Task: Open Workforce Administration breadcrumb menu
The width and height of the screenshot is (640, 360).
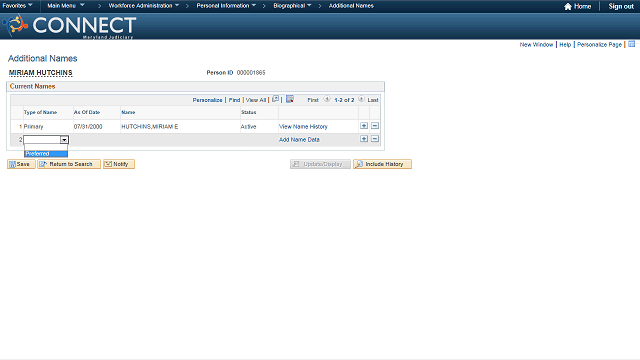Action: click(x=144, y=6)
